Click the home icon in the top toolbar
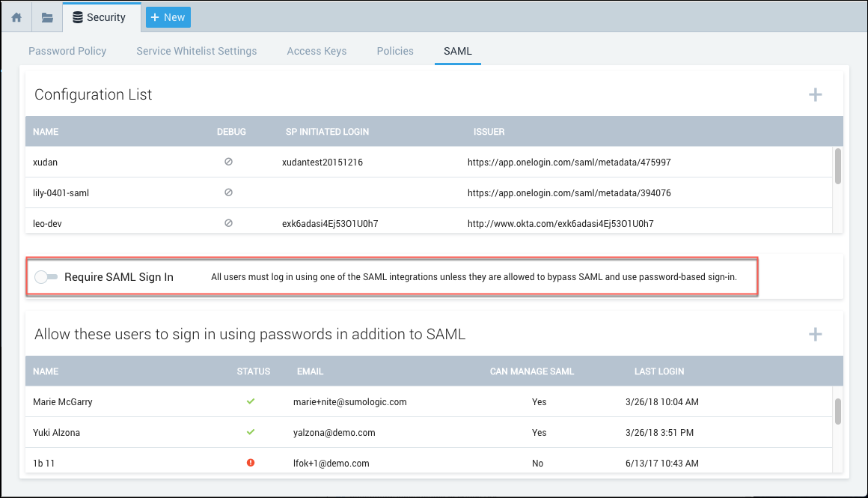 16,16
